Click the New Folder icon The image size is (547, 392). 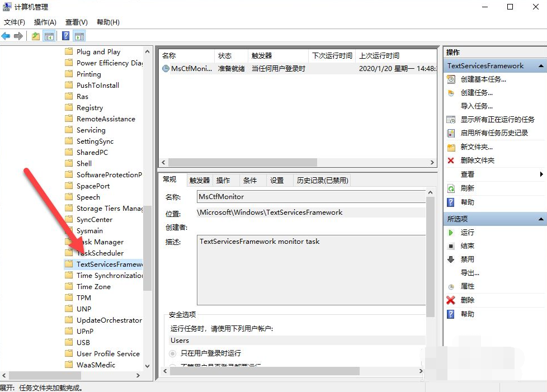pos(450,146)
